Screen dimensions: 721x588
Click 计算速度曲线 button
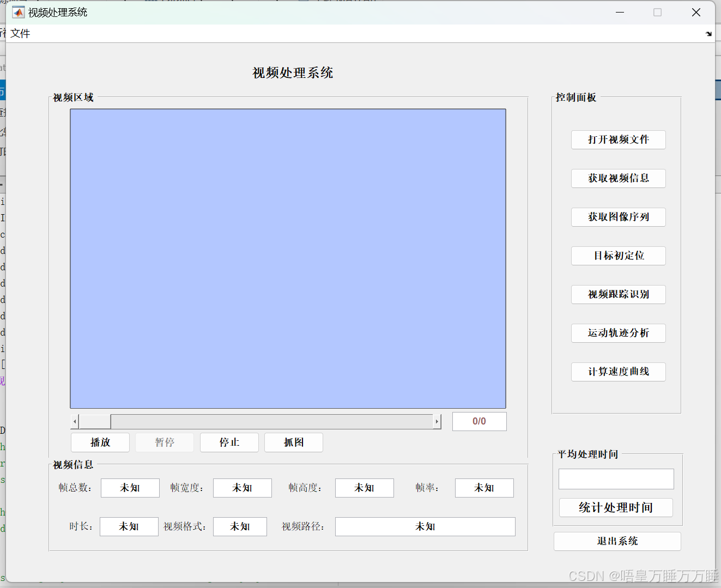click(x=619, y=372)
